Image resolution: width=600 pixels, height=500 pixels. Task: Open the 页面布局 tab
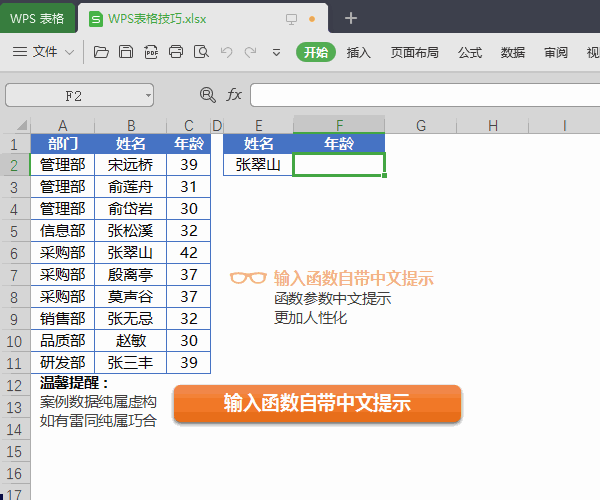(414, 52)
